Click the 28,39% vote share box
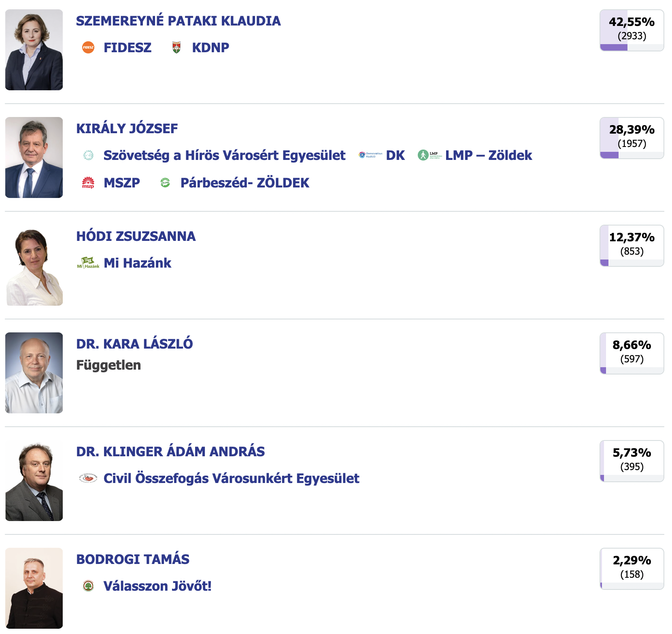 632,138
